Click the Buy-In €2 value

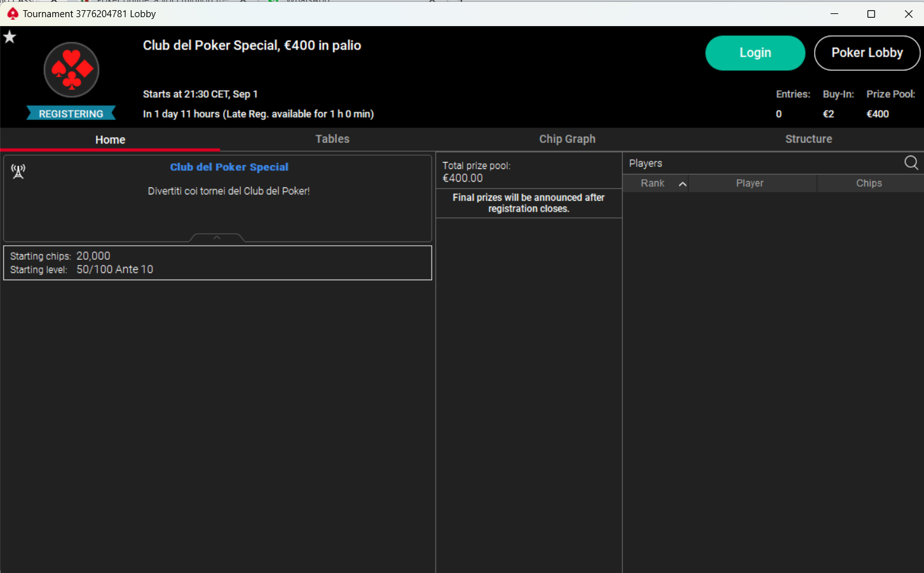[828, 114]
